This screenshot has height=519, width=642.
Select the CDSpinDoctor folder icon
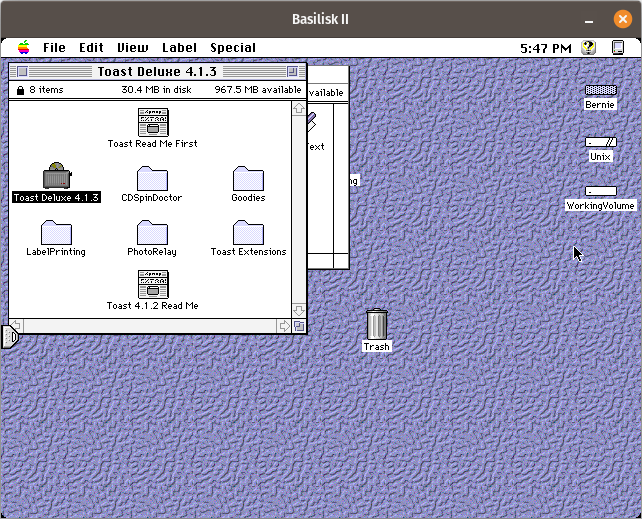[152, 178]
